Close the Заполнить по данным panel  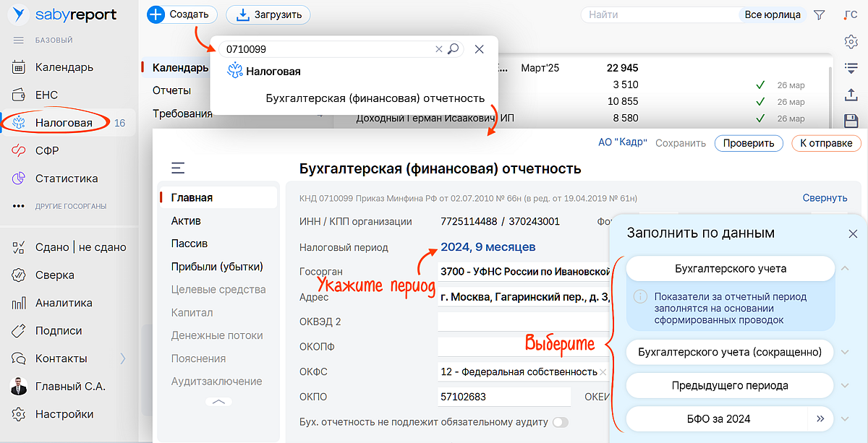[x=853, y=233]
